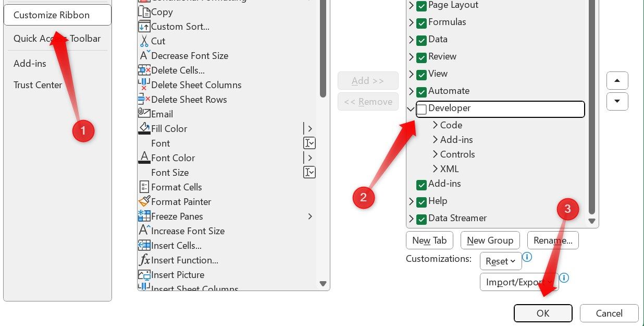Click info icon next to Reset
Viewport: 644px width, 326px height.
click(527, 257)
